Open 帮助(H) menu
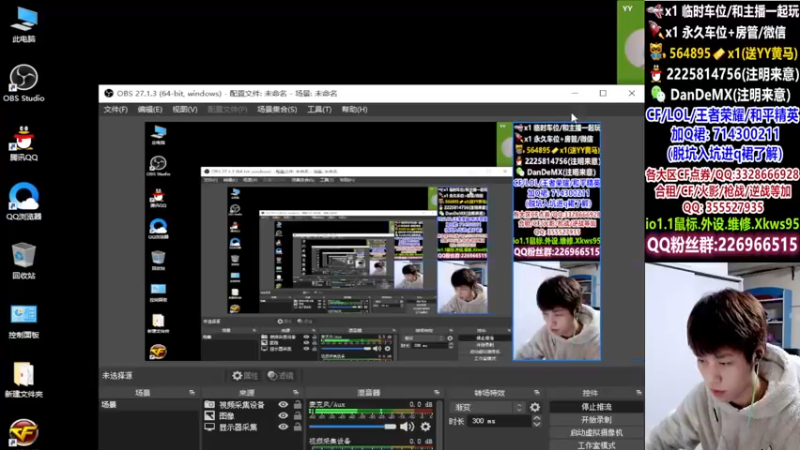Screen dimensions: 800x450 tap(355, 109)
